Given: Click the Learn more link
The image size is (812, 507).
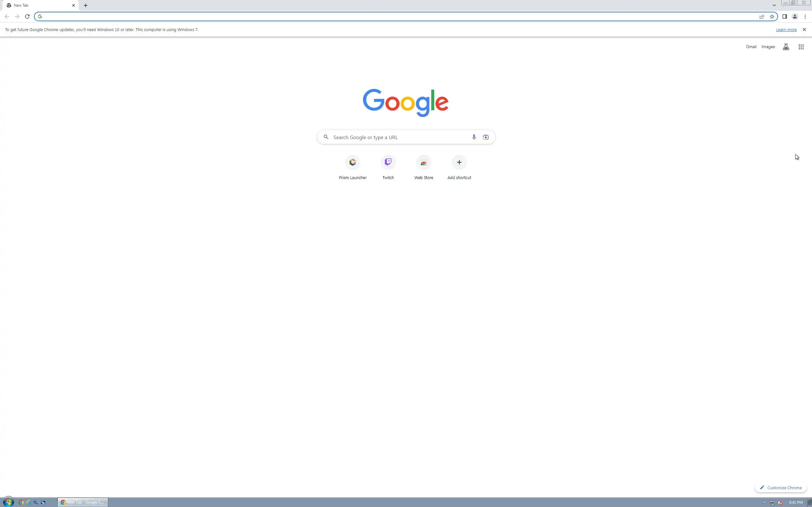Looking at the screenshot, I should click(x=786, y=29).
